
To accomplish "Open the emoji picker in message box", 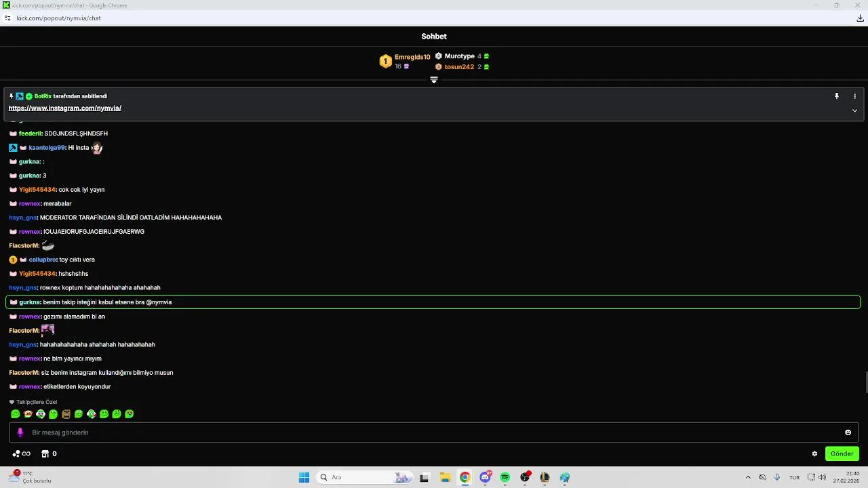I will [848, 432].
